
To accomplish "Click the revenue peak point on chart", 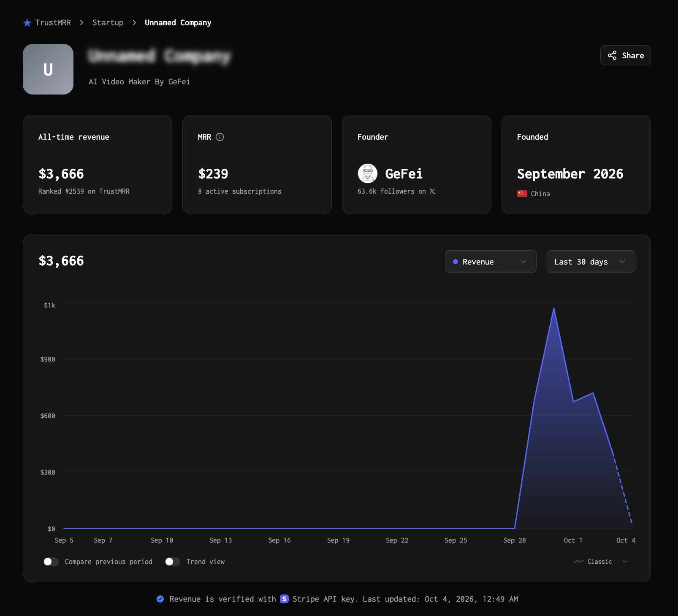I will pyautogui.click(x=553, y=308).
